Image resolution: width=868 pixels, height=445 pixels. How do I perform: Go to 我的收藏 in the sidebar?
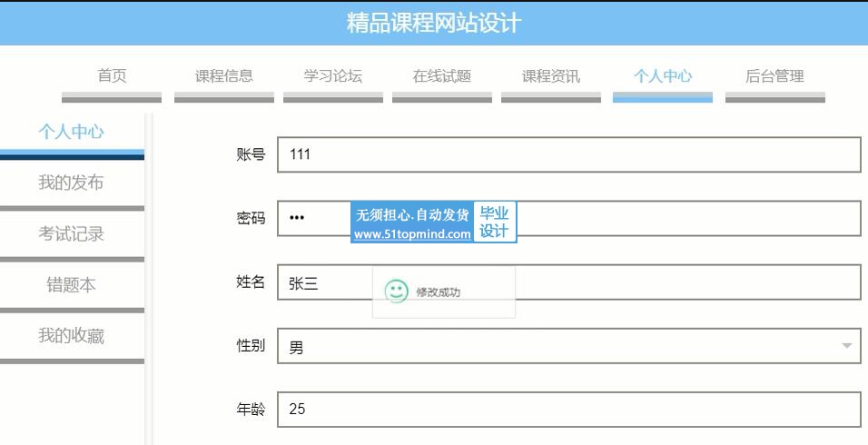pos(71,336)
